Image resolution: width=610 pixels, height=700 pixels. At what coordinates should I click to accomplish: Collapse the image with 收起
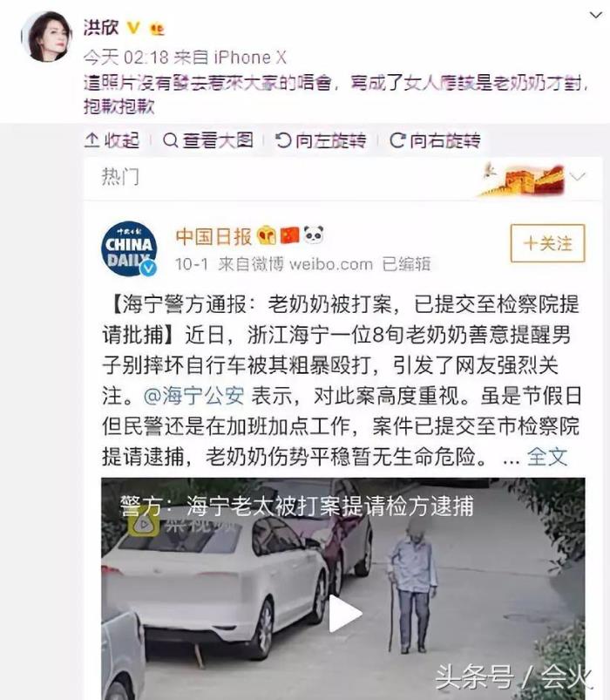tap(112, 140)
